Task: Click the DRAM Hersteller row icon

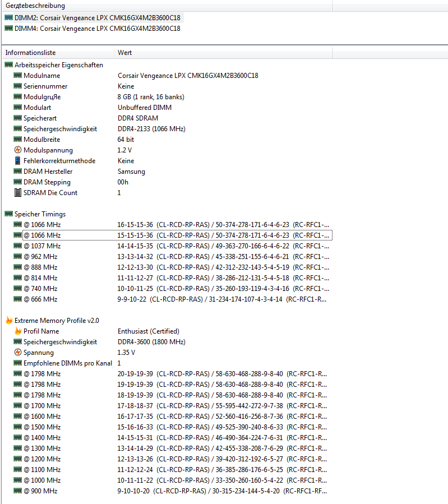Action: click(18, 170)
